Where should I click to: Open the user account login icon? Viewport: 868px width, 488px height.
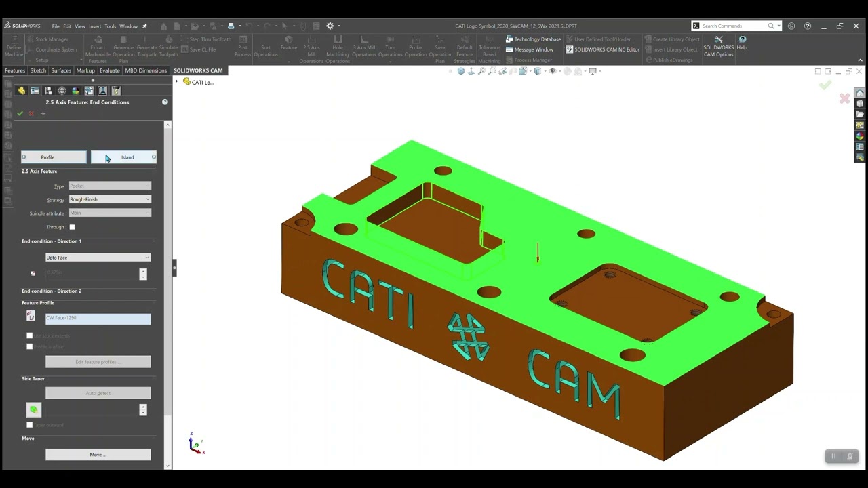coord(791,26)
